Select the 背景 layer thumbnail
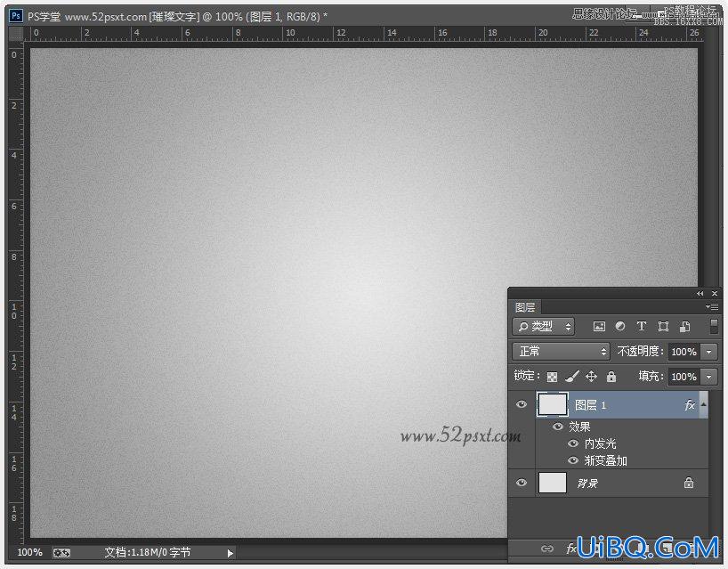The width and height of the screenshot is (728, 569). click(x=552, y=483)
